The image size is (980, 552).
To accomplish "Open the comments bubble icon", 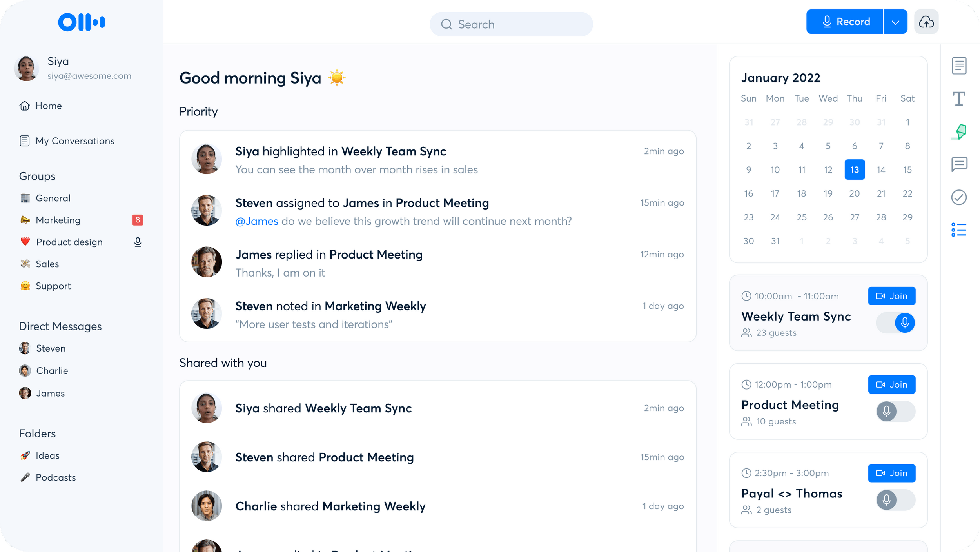I will tap(959, 164).
